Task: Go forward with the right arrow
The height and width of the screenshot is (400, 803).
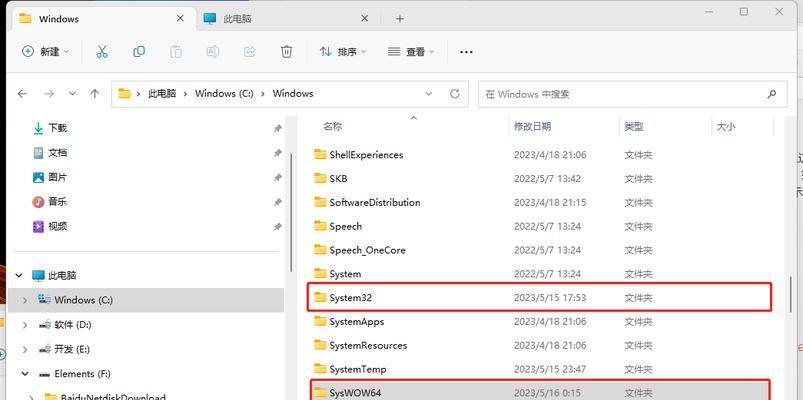Action: pos(49,94)
